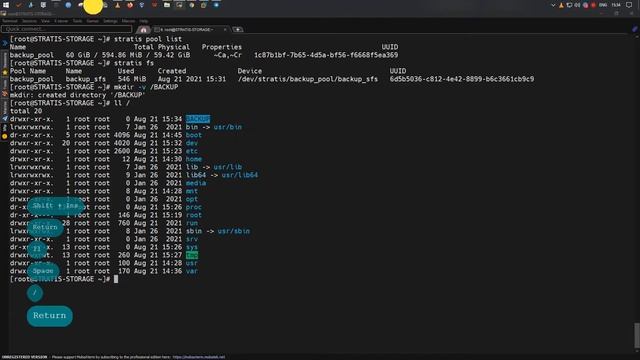The height and width of the screenshot is (360, 640).
Task: Open the View menu
Action: [x=45, y=21]
